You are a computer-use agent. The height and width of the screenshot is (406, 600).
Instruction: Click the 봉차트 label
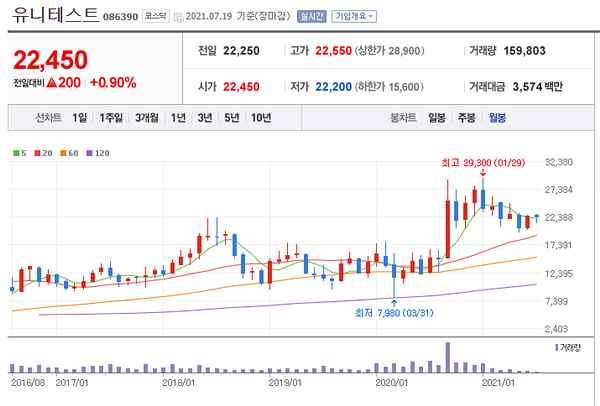tap(403, 117)
